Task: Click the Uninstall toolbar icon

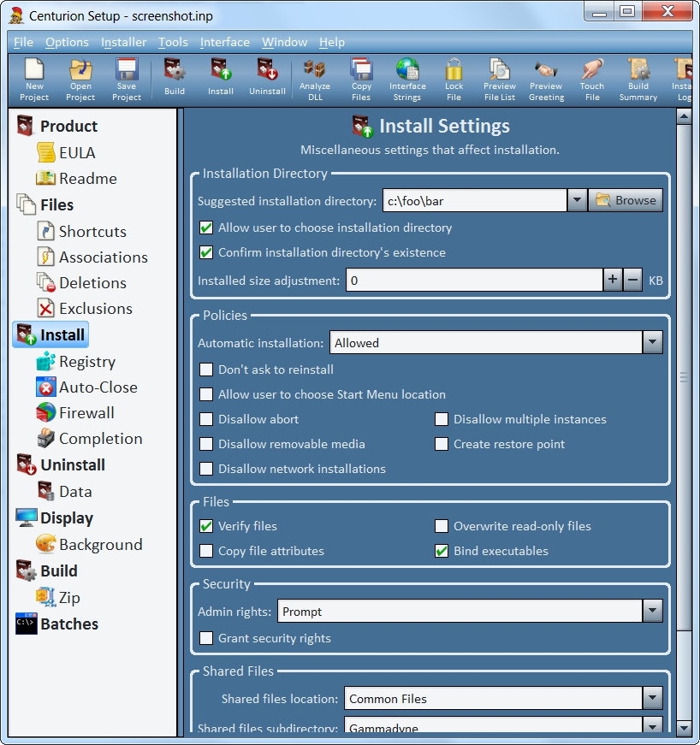Action: coord(267,77)
